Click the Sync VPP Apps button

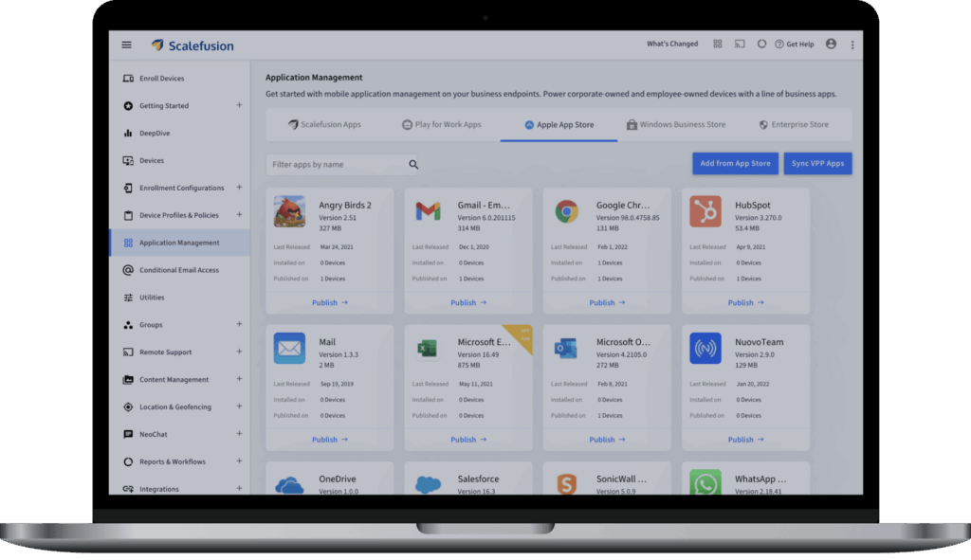[817, 163]
